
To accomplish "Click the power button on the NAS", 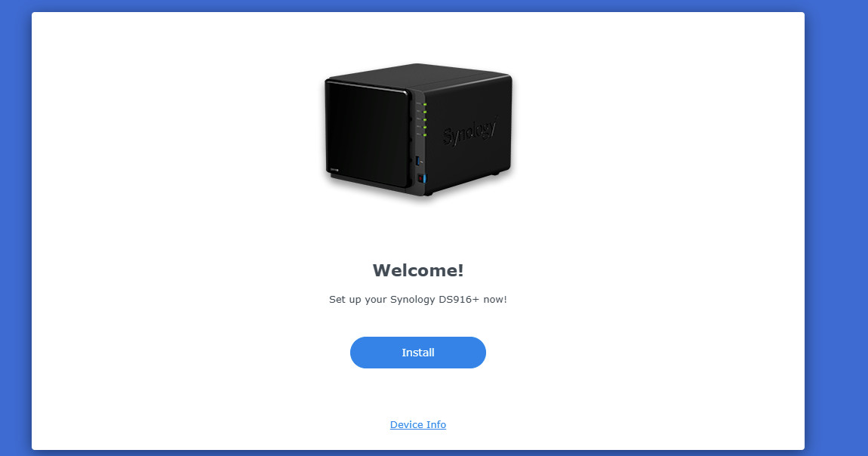I will point(420,179).
